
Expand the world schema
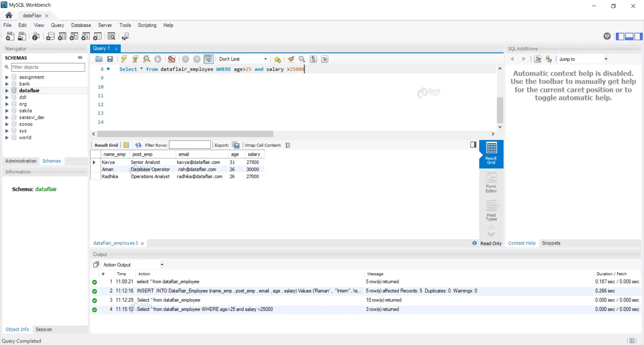[x=7, y=138]
